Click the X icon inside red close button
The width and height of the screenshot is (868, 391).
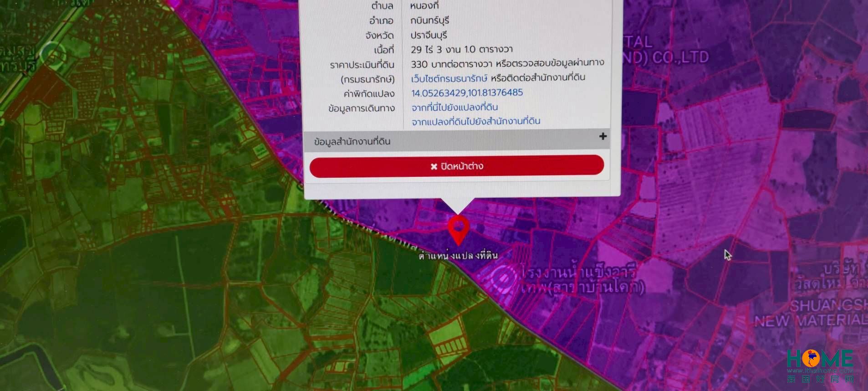click(x=434, y=166)
